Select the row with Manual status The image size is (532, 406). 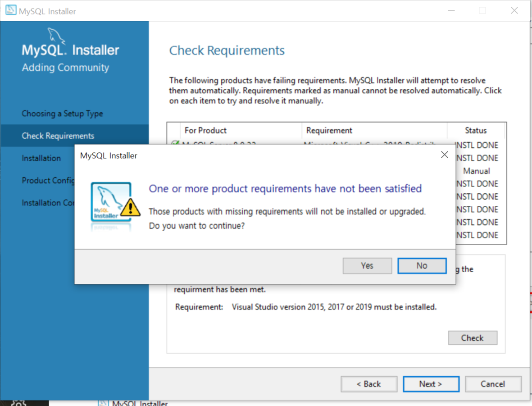coord(477,171)
